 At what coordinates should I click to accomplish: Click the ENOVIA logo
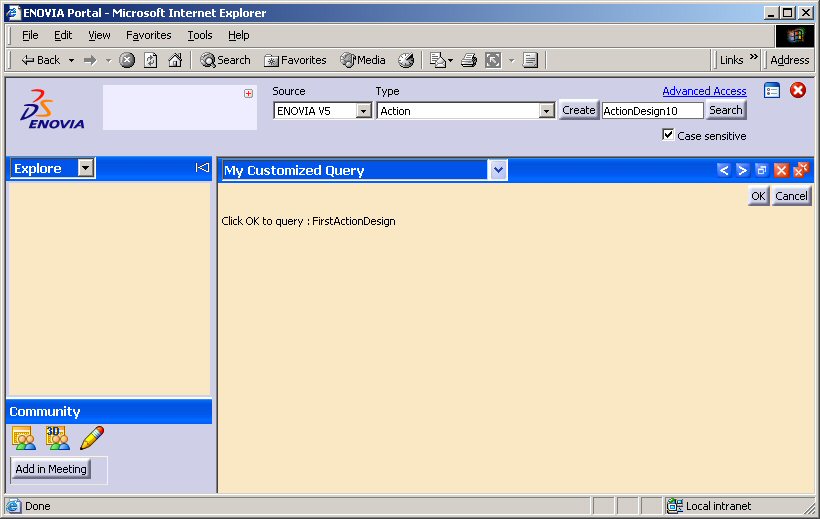coord(52,109)
